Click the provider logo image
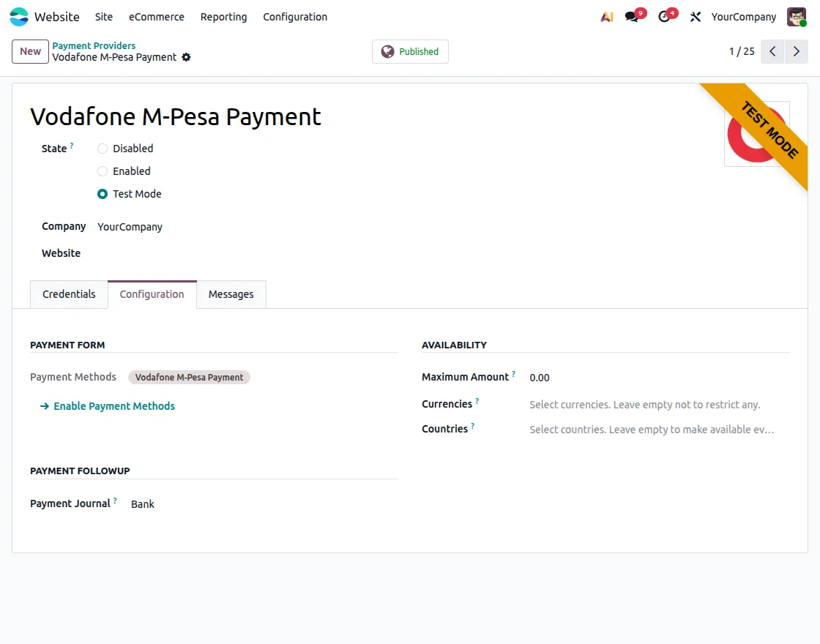 [757, 134]
